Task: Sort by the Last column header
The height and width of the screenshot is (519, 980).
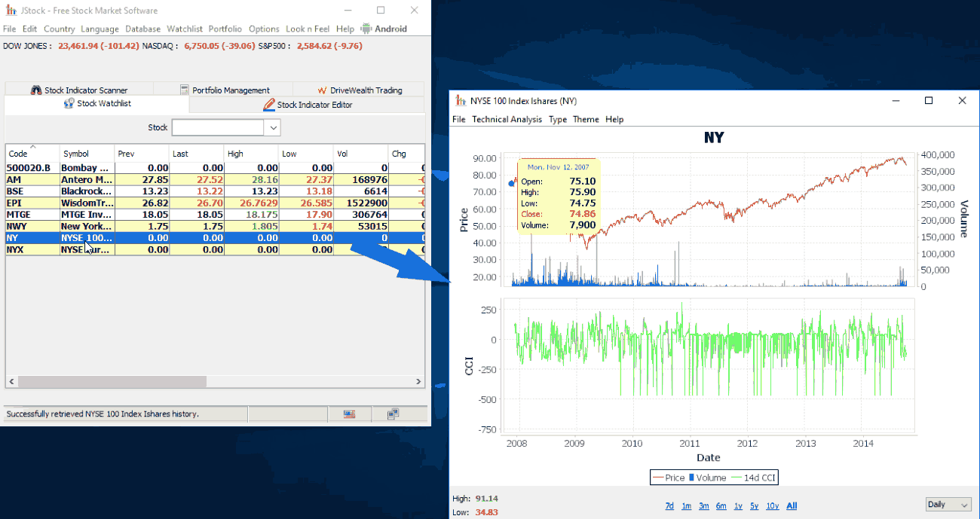Action: [196, 153]
